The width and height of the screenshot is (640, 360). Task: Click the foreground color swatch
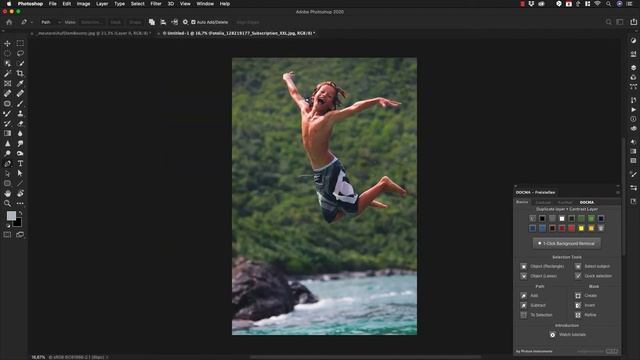pos(11,215)
